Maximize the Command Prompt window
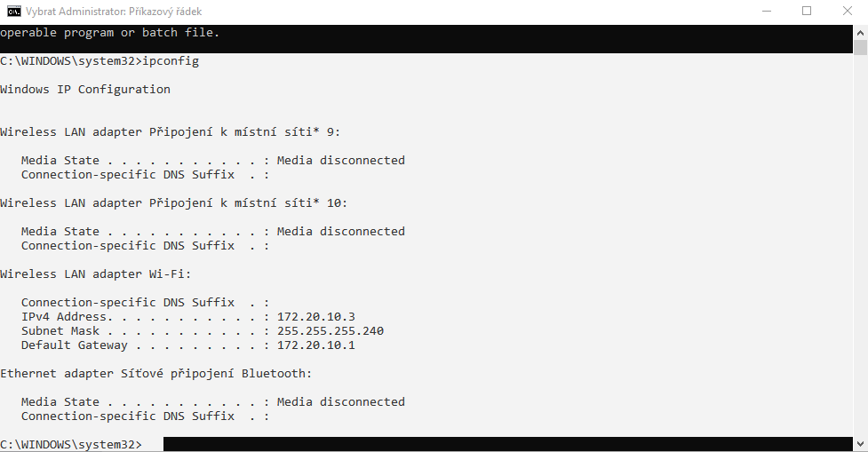Viewport: 868px width, 452px height. point(807,12)
